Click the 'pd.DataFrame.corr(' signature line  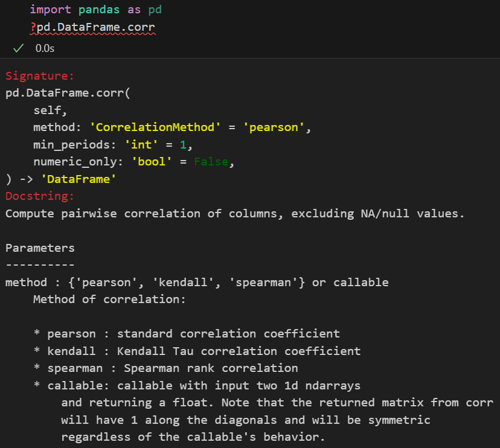point(68,93)
